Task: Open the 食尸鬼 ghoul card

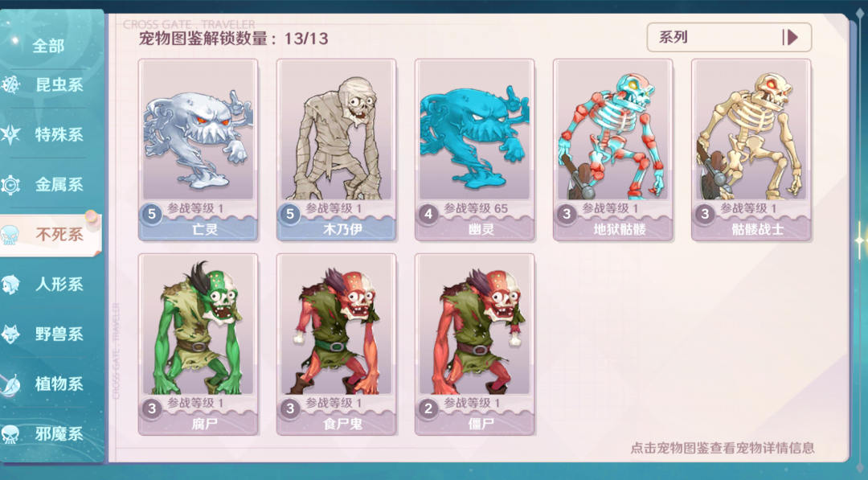Action: click(337, 344)
